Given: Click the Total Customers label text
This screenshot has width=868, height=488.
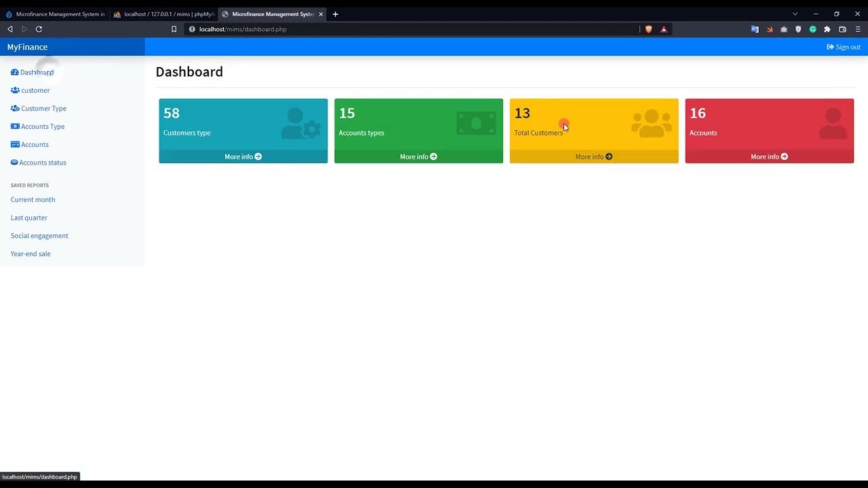Looking at the screenshot, I should point(538,133).
